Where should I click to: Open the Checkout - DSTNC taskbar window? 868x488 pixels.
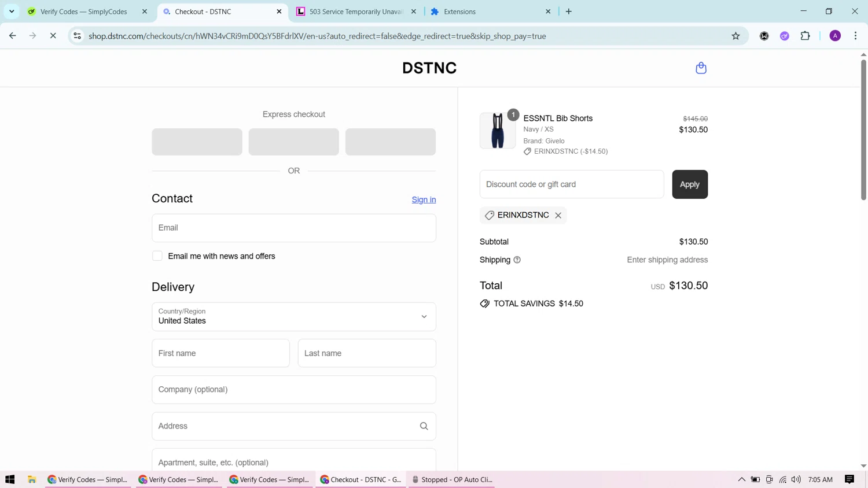coord(361,479)
